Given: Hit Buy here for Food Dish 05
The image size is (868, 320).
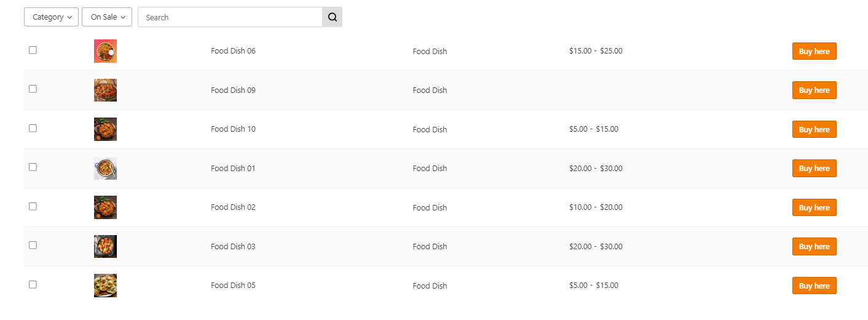Looking at the screenshot, I should click(x=814, y=286).
